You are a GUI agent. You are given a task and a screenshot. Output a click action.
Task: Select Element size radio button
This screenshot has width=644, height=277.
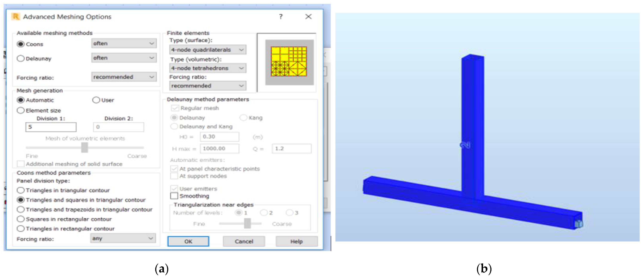click(x=20, y=110)
